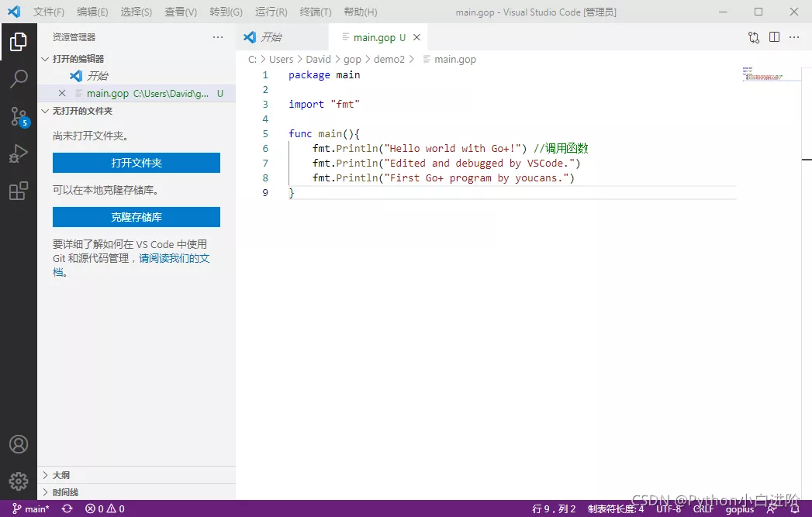Open the Explorer view in activity bar

tap(19, 42)
